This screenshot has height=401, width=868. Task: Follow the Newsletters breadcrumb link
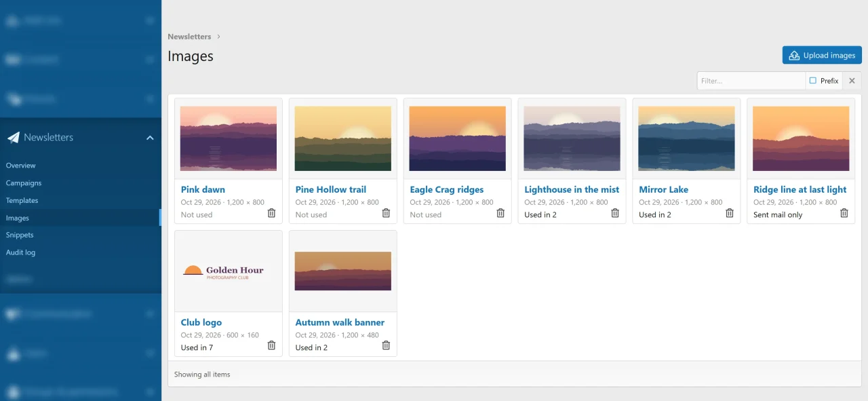(x=189, y=37)
